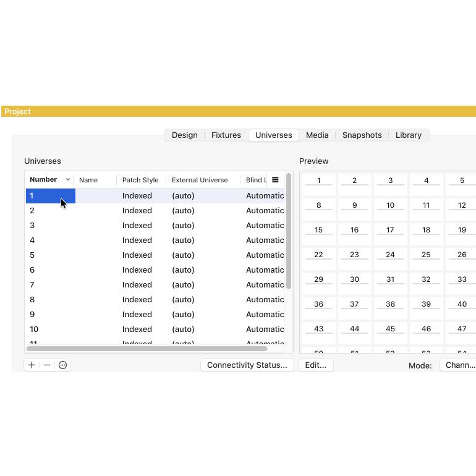Click the remove universe minus icon
Screen dimensions: 476x476
[47, 365]
